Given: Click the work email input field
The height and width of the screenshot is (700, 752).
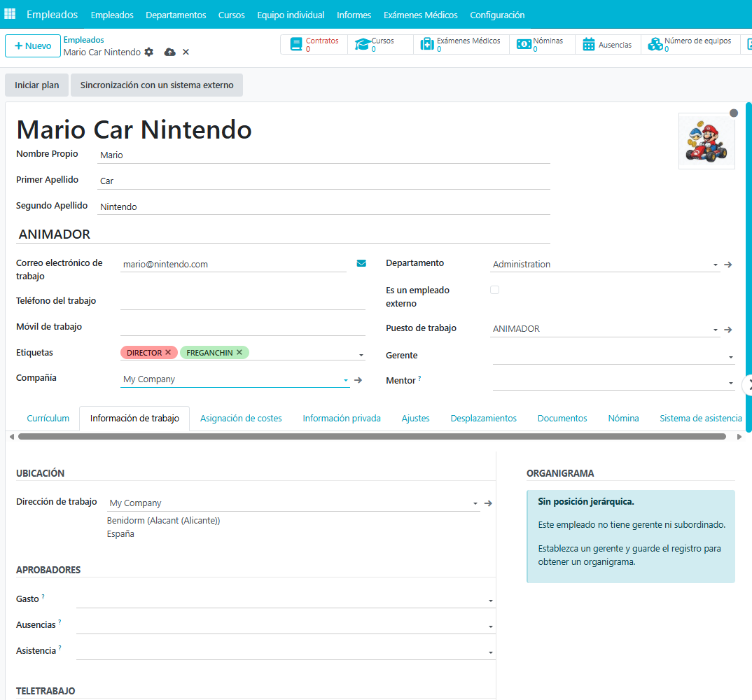Looking at the screenshot, I should (233, 264).
